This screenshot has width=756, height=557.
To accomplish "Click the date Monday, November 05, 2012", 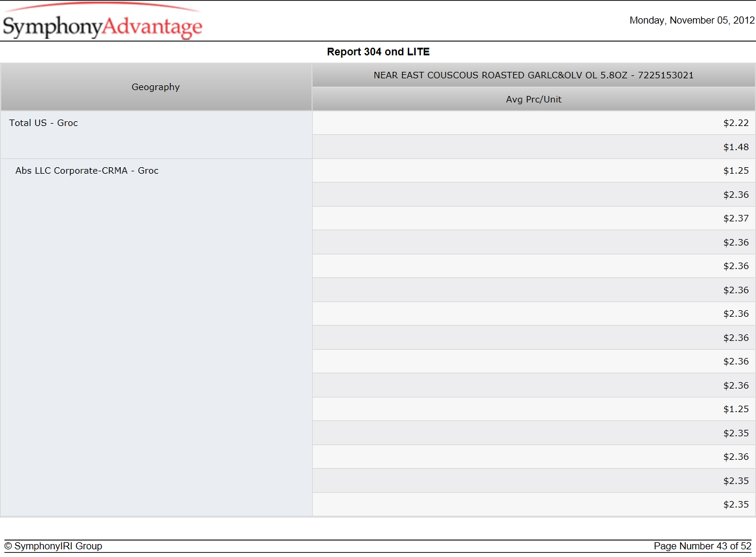I will [x=692, y=21].
